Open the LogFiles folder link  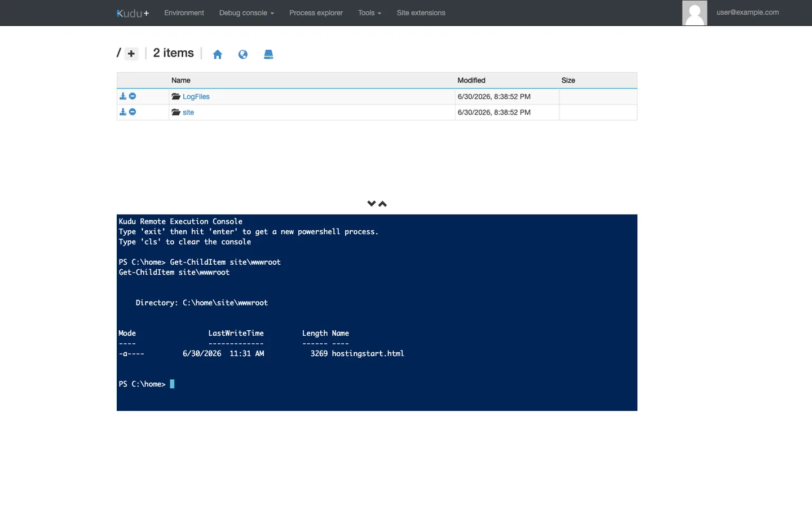tap(196, 97)
